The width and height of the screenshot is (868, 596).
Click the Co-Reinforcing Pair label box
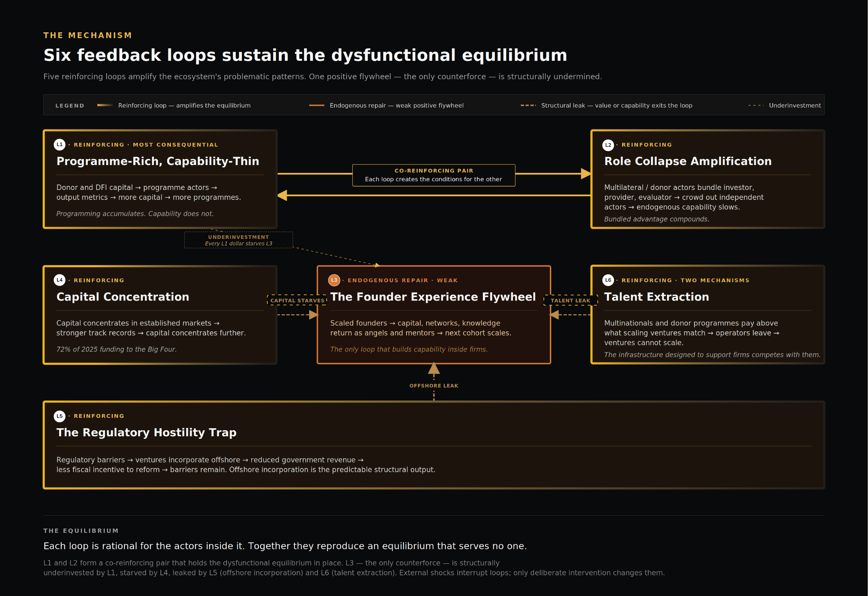[434, 175]
